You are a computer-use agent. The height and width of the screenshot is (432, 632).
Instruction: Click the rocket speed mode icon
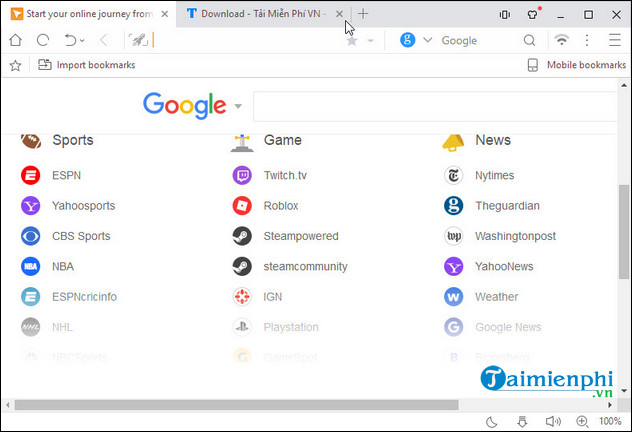[x=138, y=40]
